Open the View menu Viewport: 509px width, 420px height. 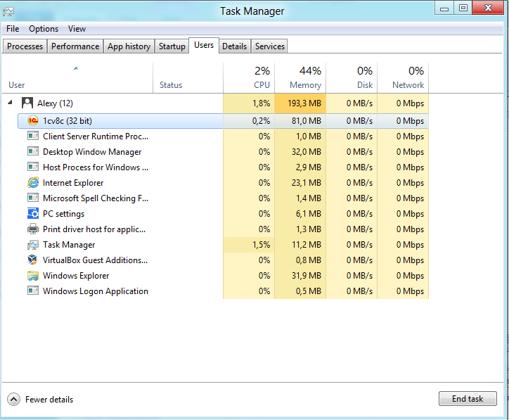pyautogui.click(x=77, y=29)
